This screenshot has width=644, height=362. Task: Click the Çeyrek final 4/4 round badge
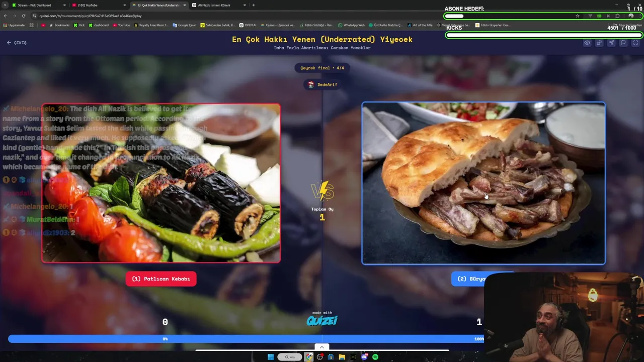tap(322, 68)
